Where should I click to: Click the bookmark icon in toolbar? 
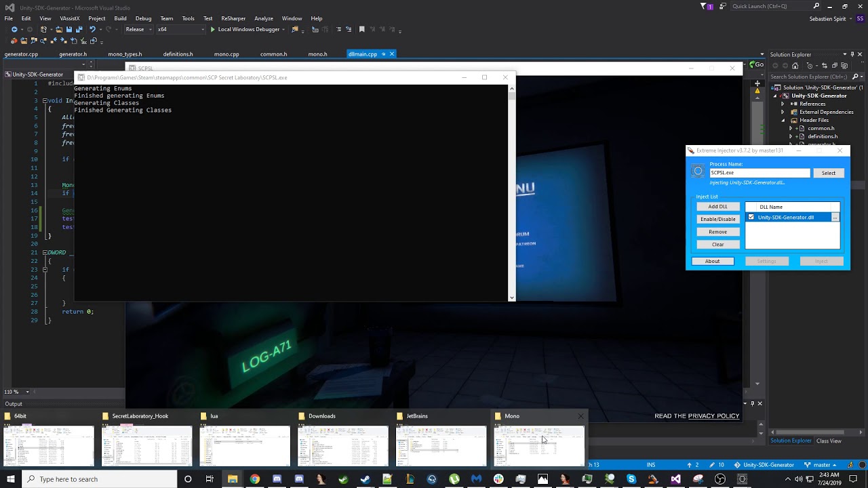coord(361,29)
